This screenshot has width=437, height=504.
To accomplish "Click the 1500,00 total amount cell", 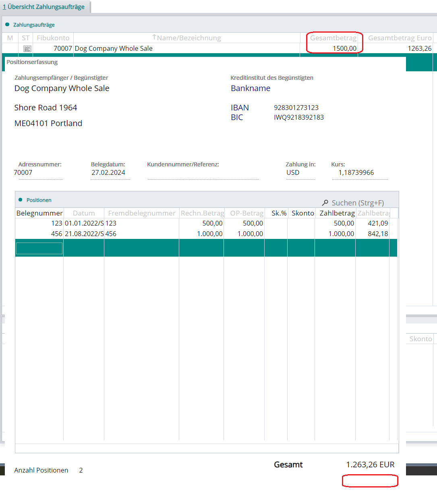I will [344, 48].
